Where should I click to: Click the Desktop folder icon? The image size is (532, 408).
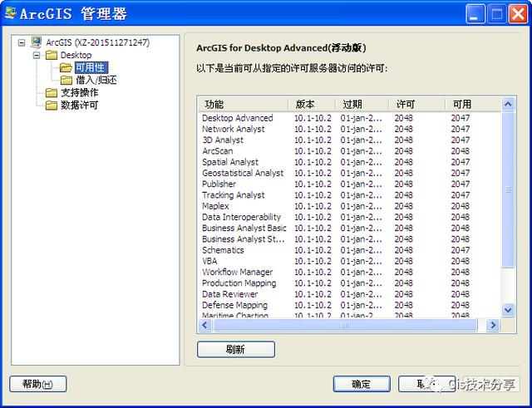point(52,55)
